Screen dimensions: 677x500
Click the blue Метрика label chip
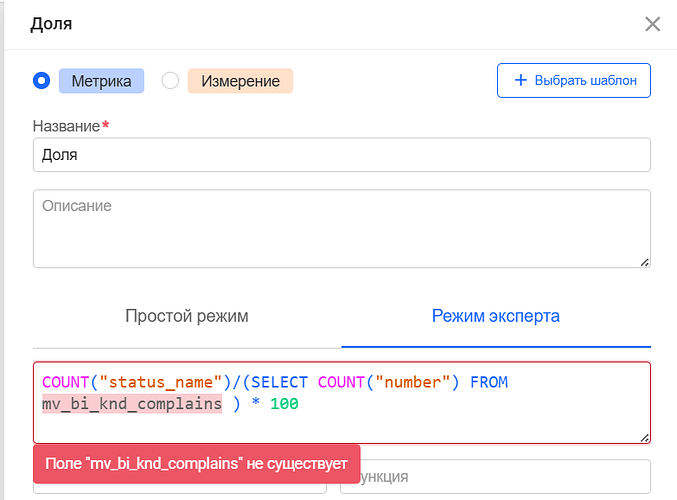coord(102,81)
